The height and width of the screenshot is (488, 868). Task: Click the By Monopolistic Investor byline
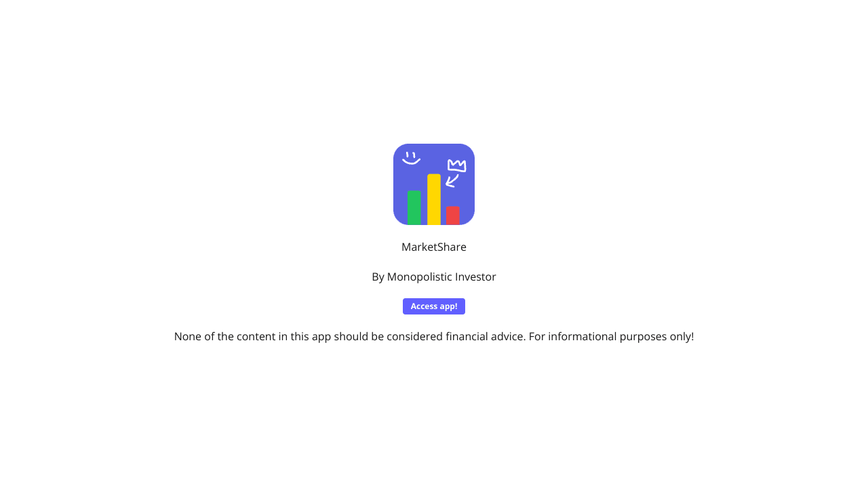pyautogui.click(x=434, y=277)
